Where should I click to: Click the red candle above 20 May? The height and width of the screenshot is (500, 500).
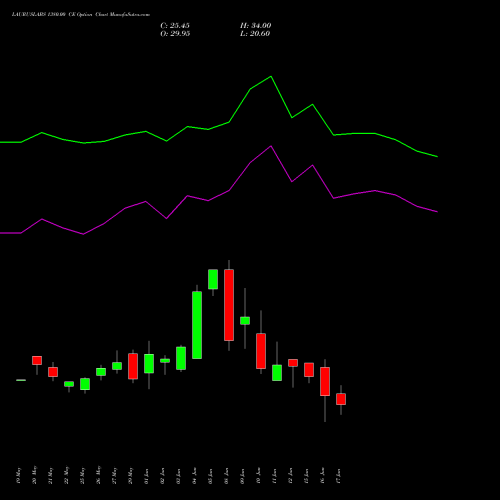pyautogui.click(x=37, y=360)
